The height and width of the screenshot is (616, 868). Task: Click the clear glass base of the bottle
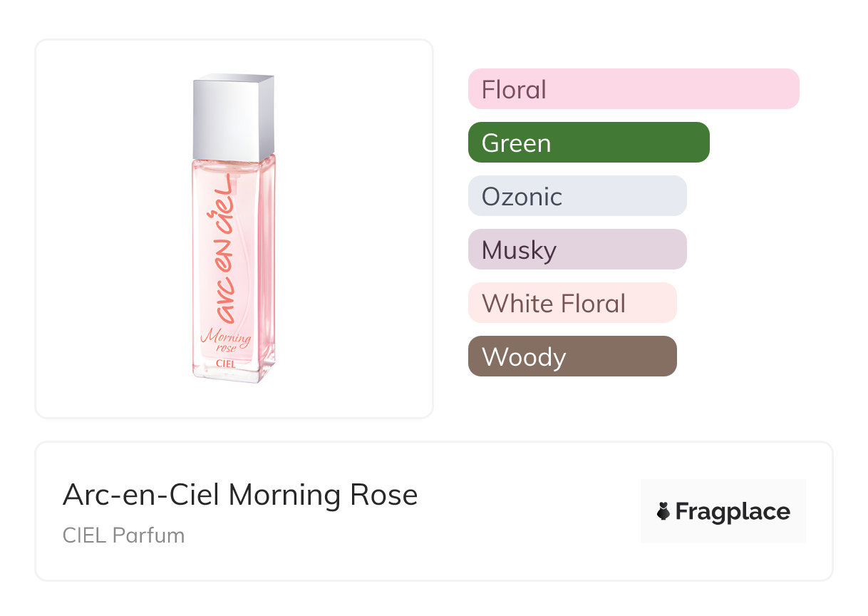coord(233,375)
